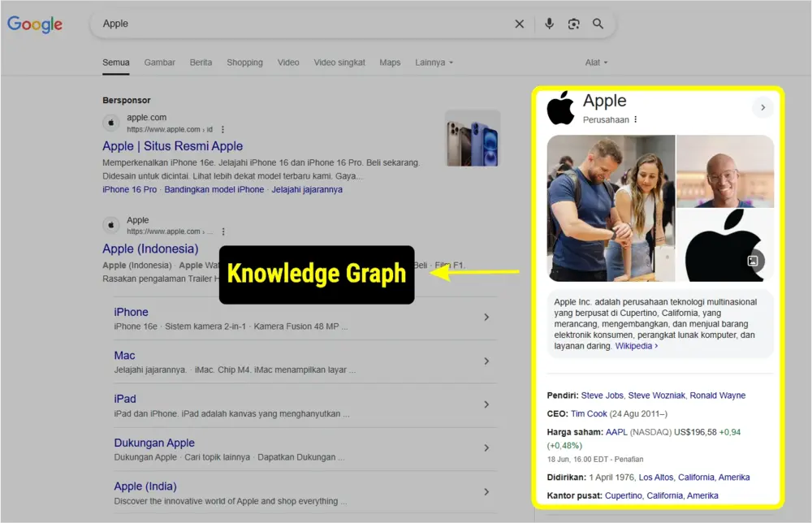Open three-dot menu beside Apple organic result

coord(223,231)
